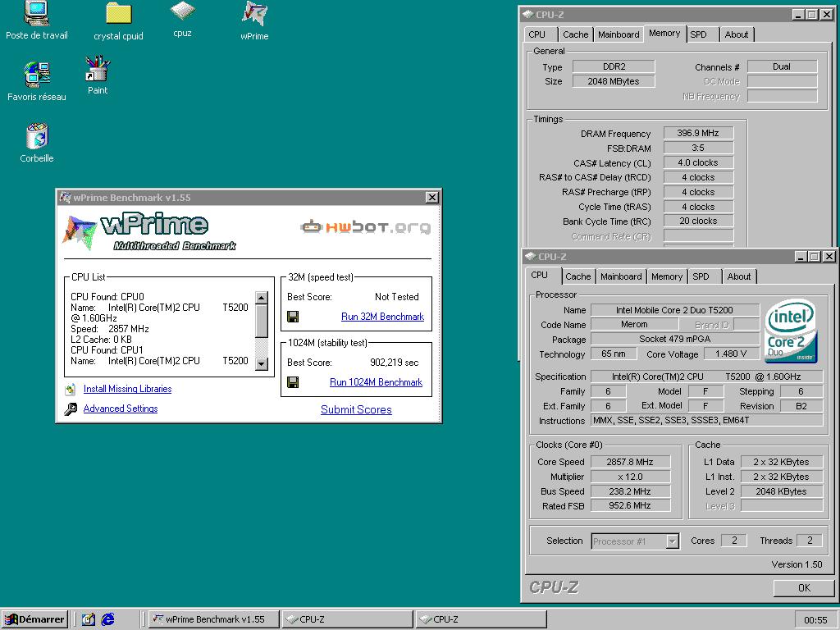Click Core Speed value 2857.8 MHz
Viewport: 840px width, 630px height.
click(x=630, y=462)
